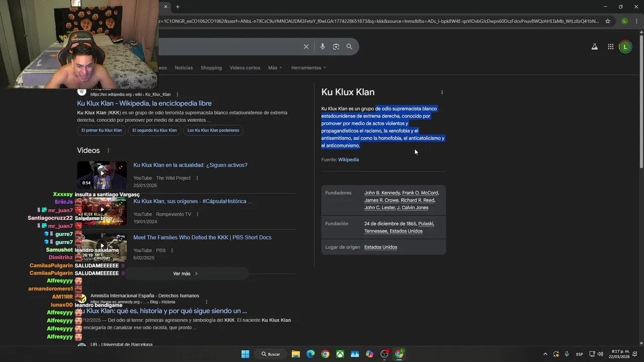
Task: Open OBS Studio from taskbar
Action: click(x=384, y=354)
